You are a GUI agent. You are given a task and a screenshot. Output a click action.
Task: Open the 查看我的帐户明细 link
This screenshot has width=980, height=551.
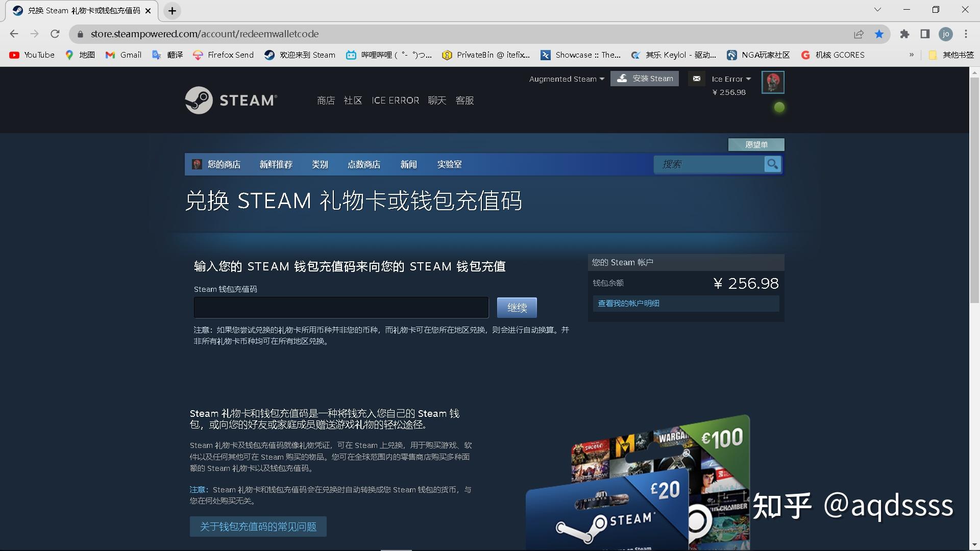(628, 303)
